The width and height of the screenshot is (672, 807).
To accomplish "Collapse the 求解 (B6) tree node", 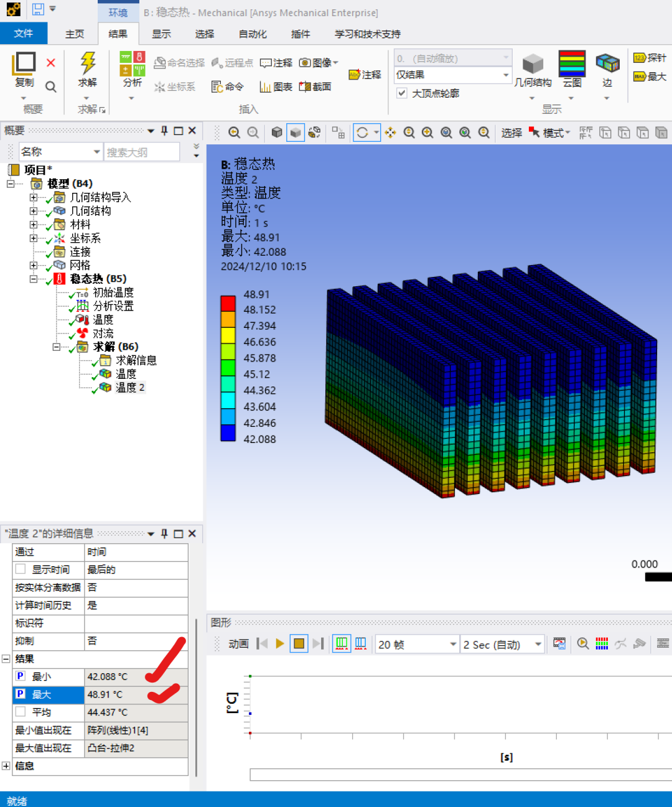I will click(x=57, y=347).
